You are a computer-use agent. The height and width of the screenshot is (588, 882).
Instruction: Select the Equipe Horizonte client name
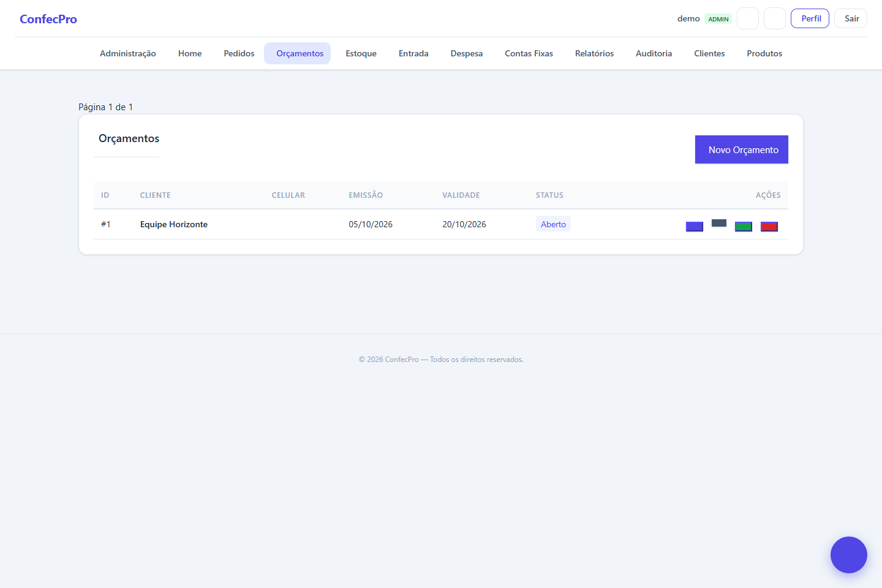point(174,224)
